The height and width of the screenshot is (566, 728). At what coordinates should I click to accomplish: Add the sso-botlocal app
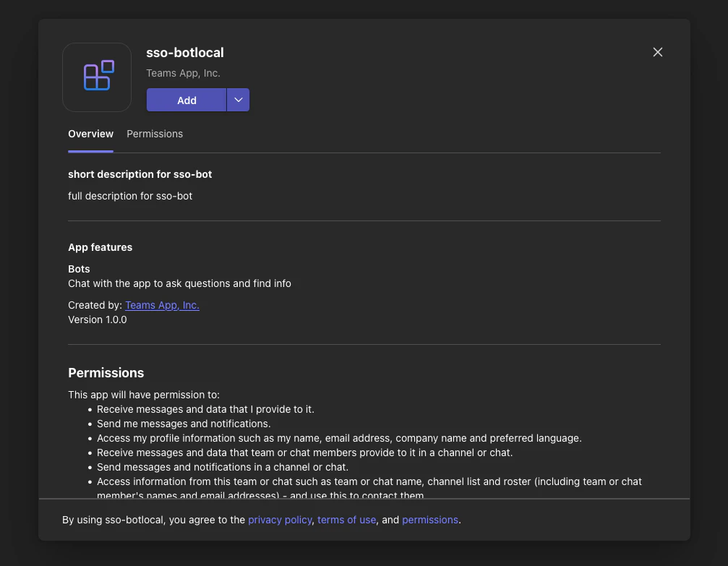click(187, 100)
